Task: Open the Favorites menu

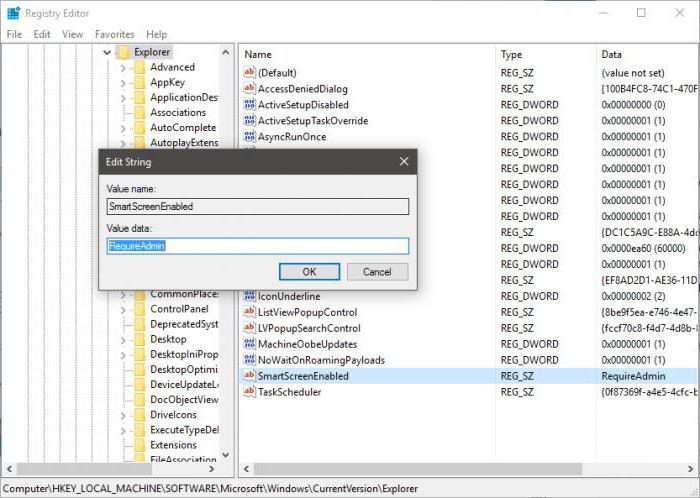Action: pos(115,34)
